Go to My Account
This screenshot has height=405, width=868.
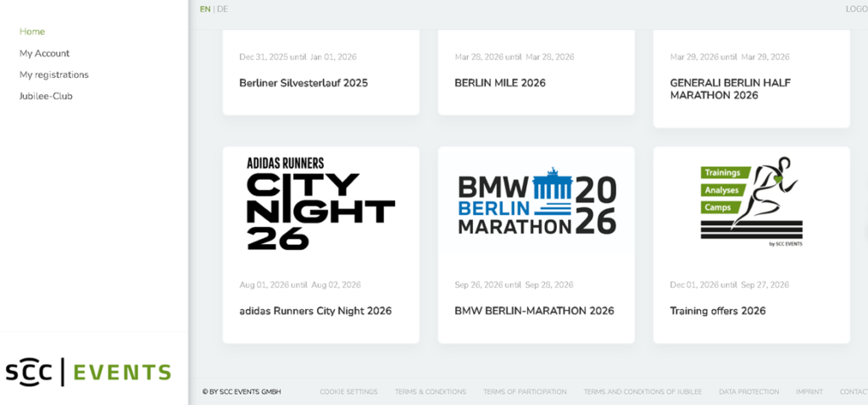pyautogui.click(x=45, y=53)
